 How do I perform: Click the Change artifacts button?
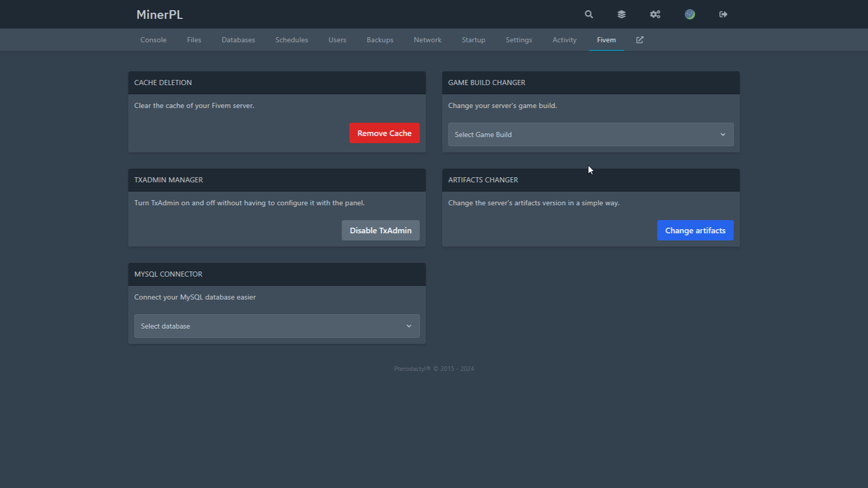coord(695,230)
